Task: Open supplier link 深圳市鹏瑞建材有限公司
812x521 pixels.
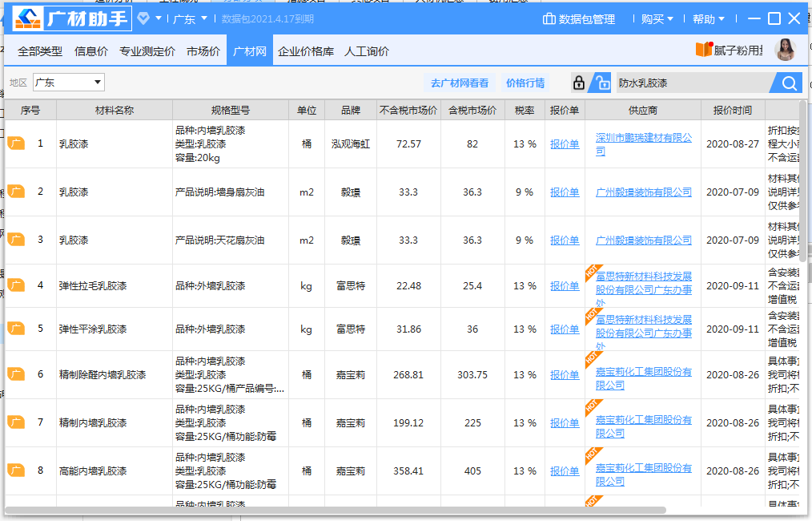Action: pos(644,144)
